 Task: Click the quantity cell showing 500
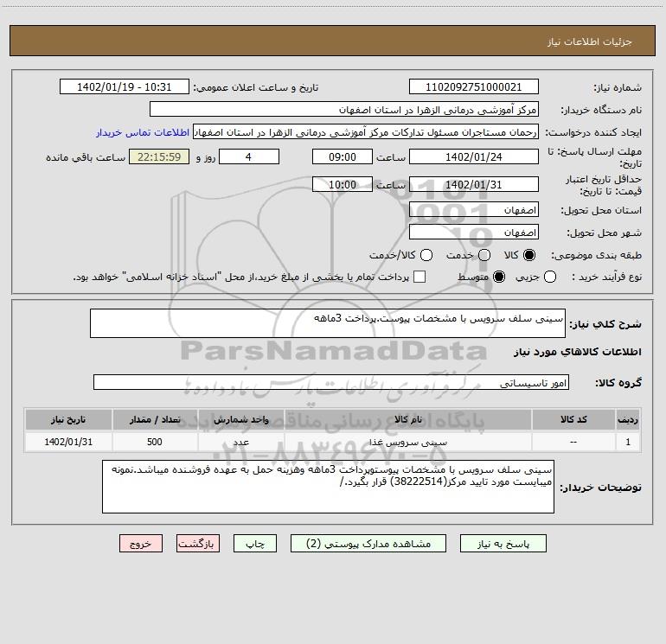click(x=155, y=442)
